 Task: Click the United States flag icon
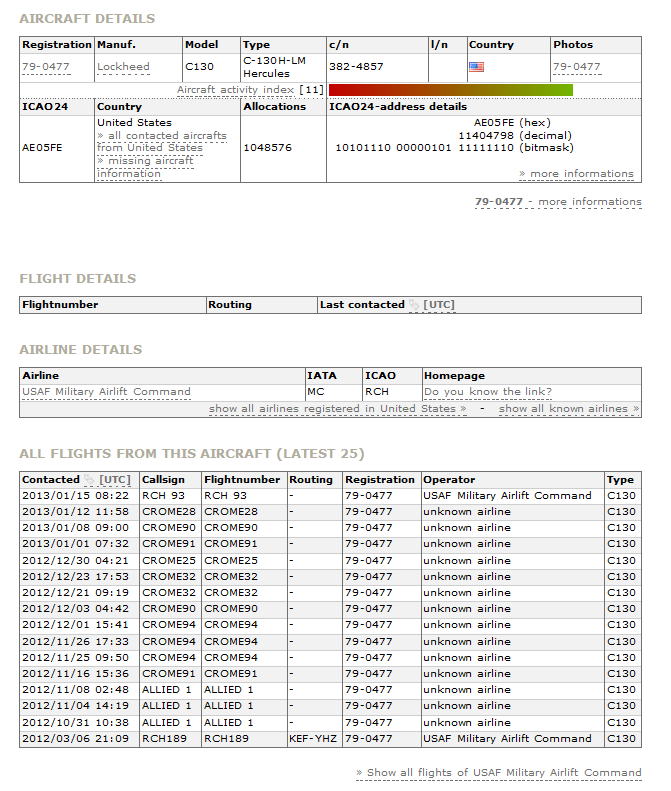click(x=476, y=67)
